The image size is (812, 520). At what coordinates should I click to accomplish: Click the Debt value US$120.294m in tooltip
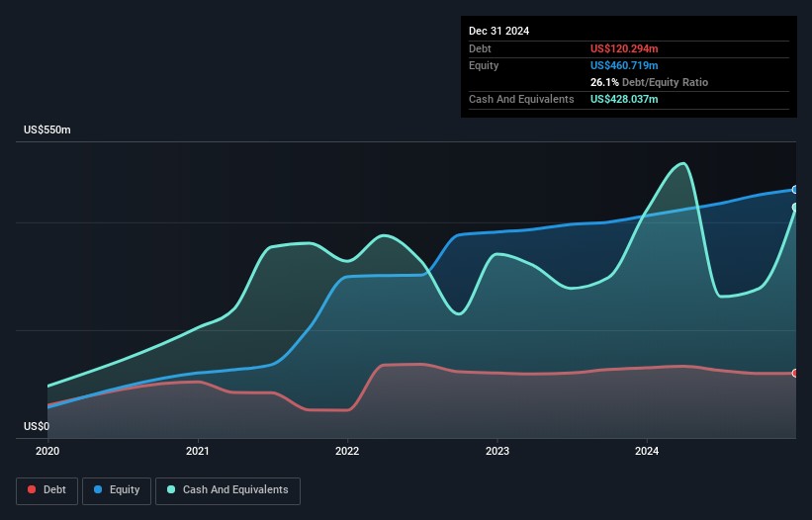pos(624,48)
